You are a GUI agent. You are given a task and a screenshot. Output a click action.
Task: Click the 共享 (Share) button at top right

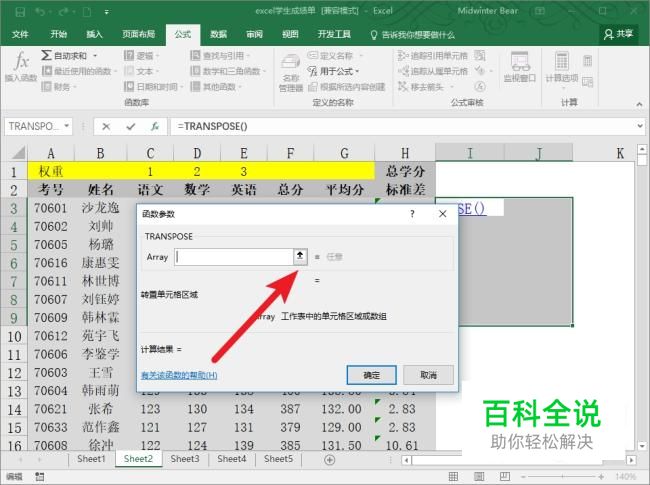click(x=619, y=33)
